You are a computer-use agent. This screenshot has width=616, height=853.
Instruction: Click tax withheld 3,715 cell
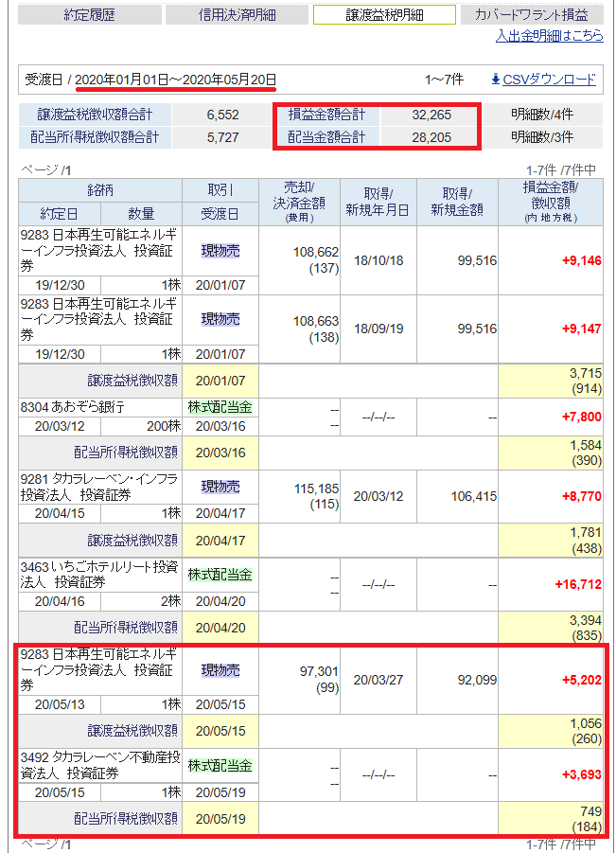[551, 381]
